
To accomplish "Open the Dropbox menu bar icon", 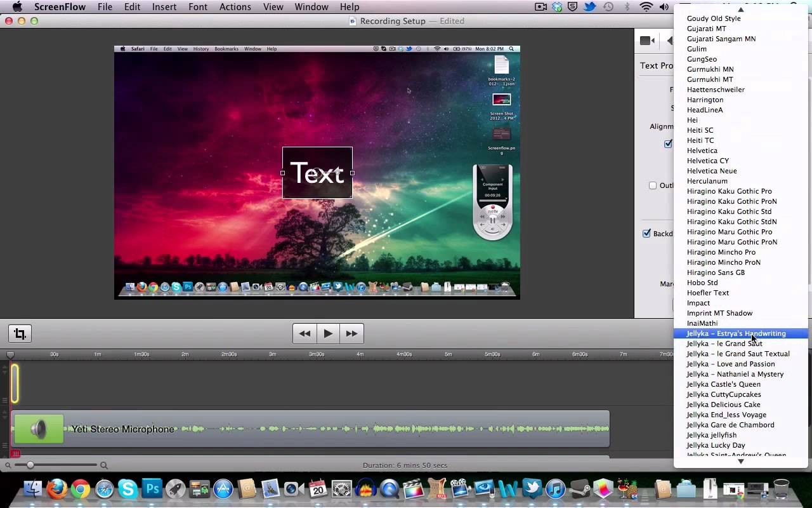I will coord(558,7).
